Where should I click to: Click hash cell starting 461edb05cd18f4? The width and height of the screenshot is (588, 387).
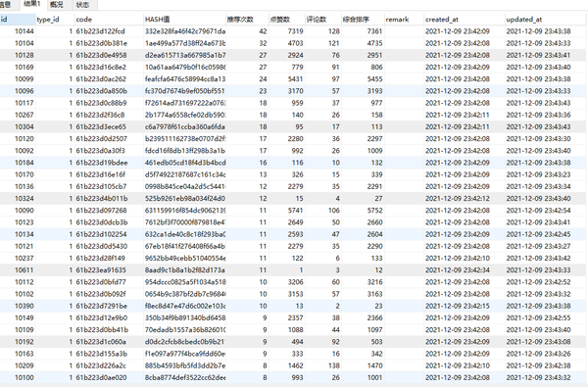[x=185, y=163]
